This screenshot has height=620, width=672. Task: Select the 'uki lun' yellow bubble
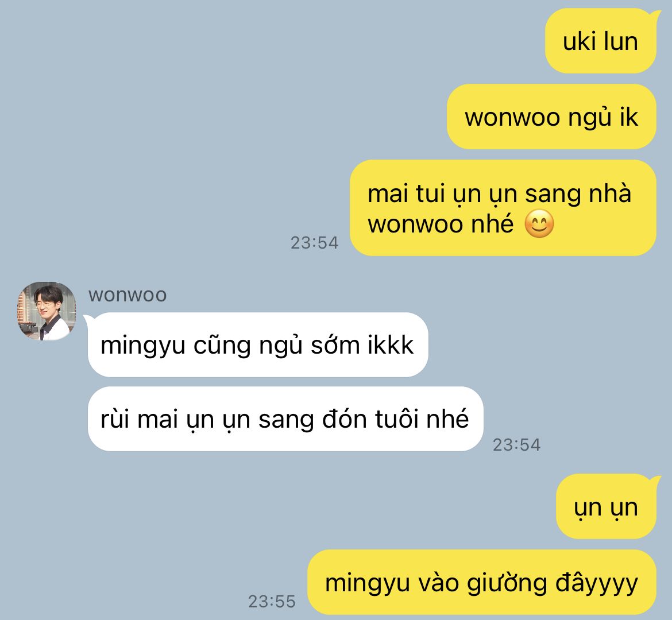(601, 41)
